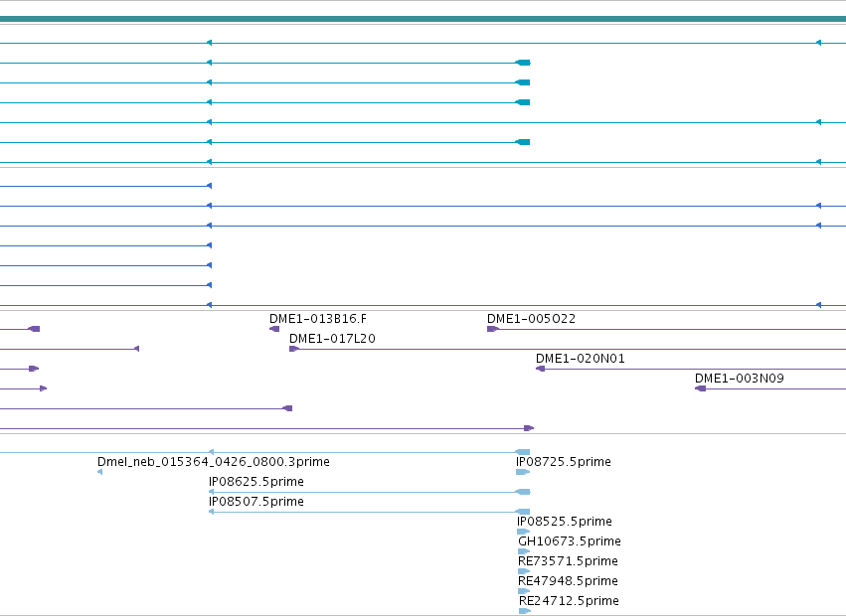The height and width of the screenshot is (616, 846).
Task: Select the DME1-013B16.F label
Action: click(x=318, y=319)
